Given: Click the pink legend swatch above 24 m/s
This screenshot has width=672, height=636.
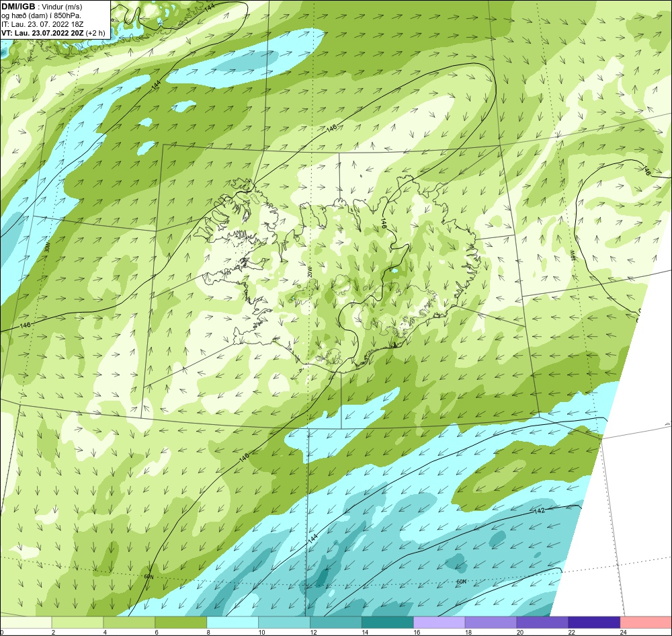Looking at the screenshot, I should point(646,623).
